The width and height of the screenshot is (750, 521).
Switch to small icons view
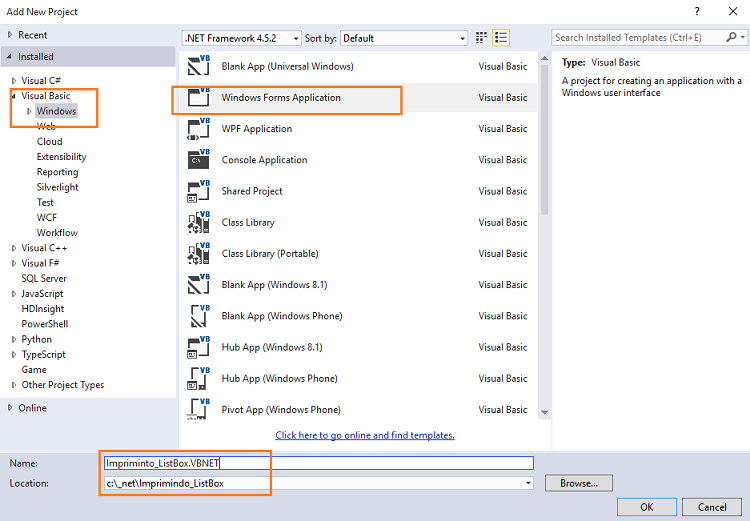point(481,38)
